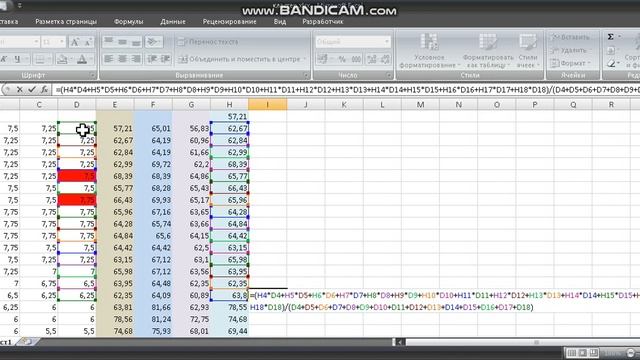640x360 pixels.
Task: Toggle left text alignment
Action: [109, 59]
